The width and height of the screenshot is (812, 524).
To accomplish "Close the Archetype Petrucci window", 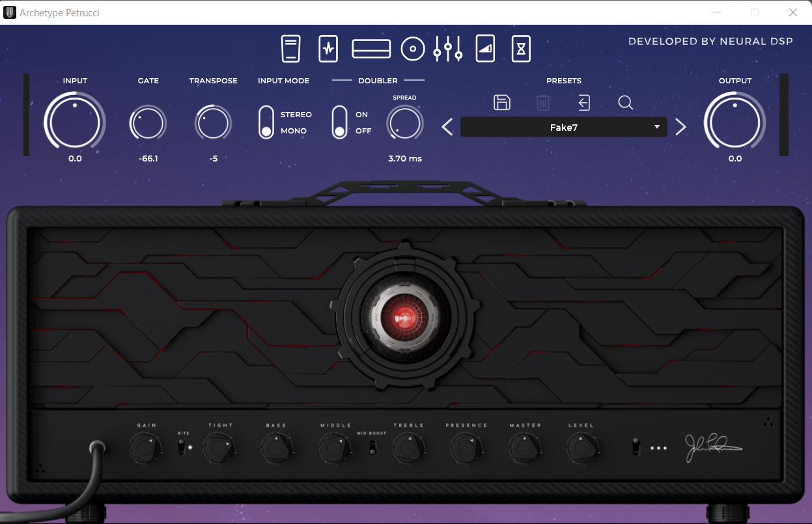I will [x=792, y=12].
